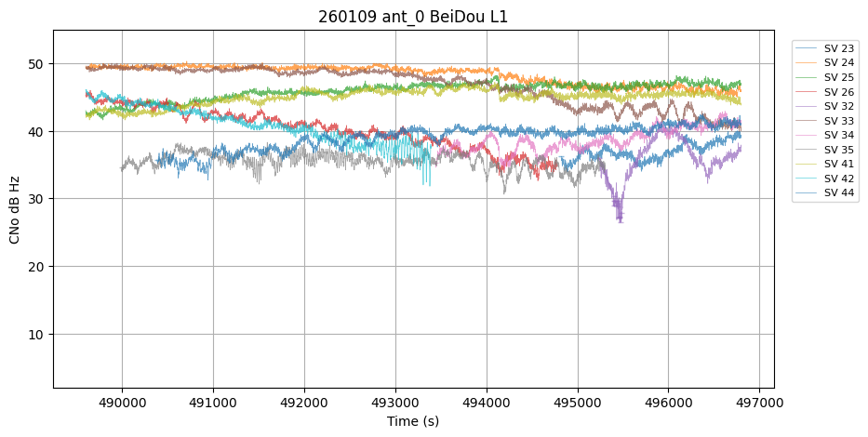
Task: Click the 10 y-axis tick label
Action: [x=37, y=334]
